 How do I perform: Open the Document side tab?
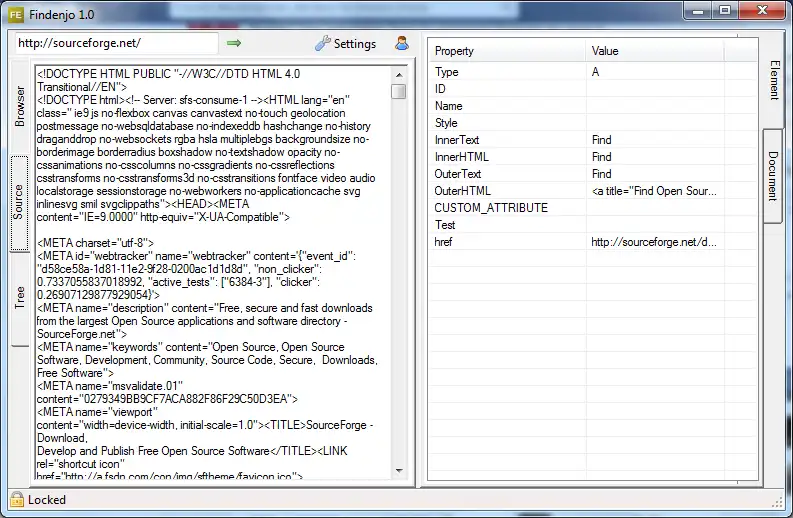click(x=773, y=176)
